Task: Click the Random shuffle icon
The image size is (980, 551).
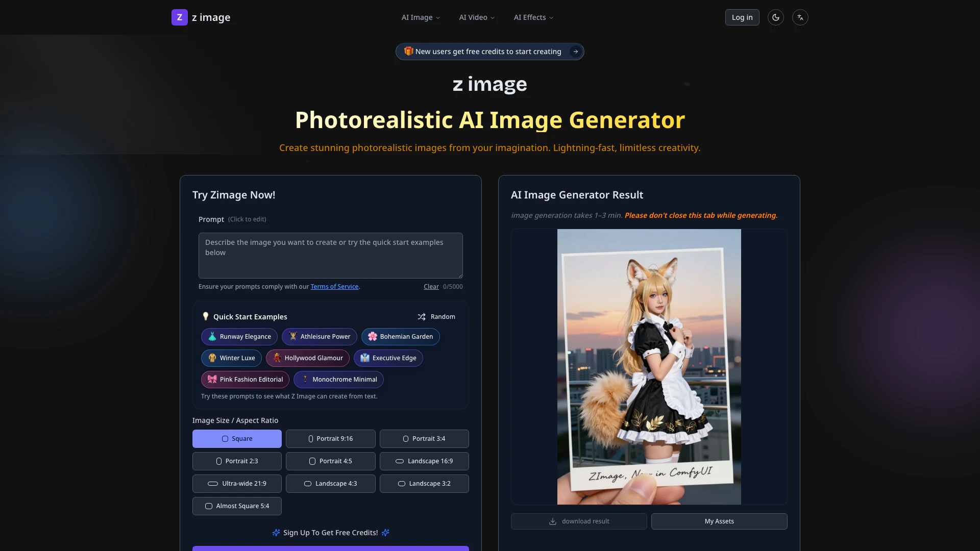Action: click(422, 317)
